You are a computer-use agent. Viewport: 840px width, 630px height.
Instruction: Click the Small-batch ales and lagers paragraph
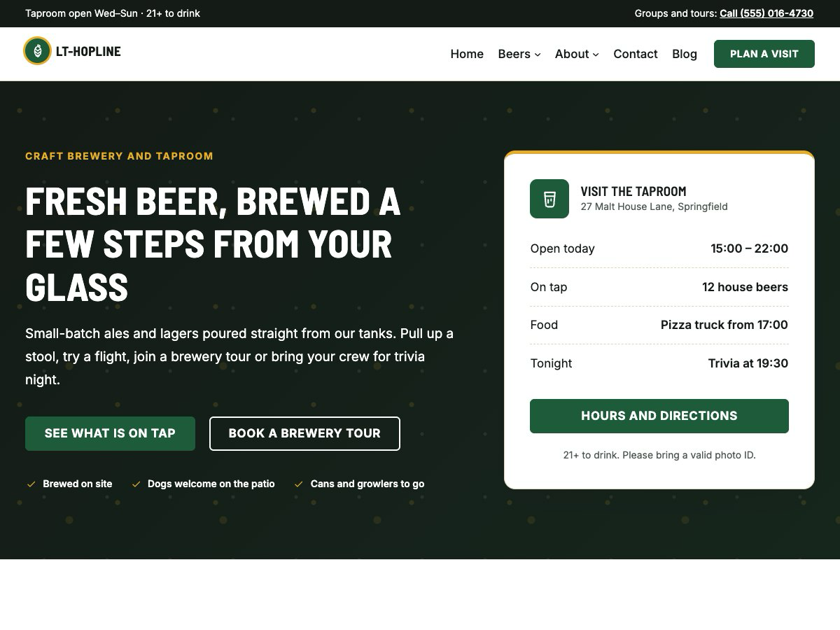(239, 356)
